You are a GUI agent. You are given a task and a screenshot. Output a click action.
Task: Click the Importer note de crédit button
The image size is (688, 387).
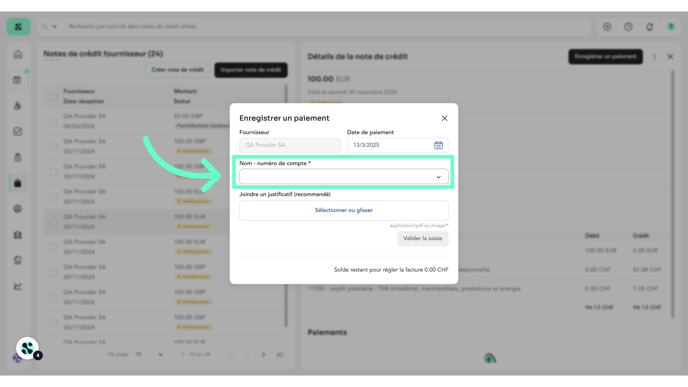click(251, 70)
